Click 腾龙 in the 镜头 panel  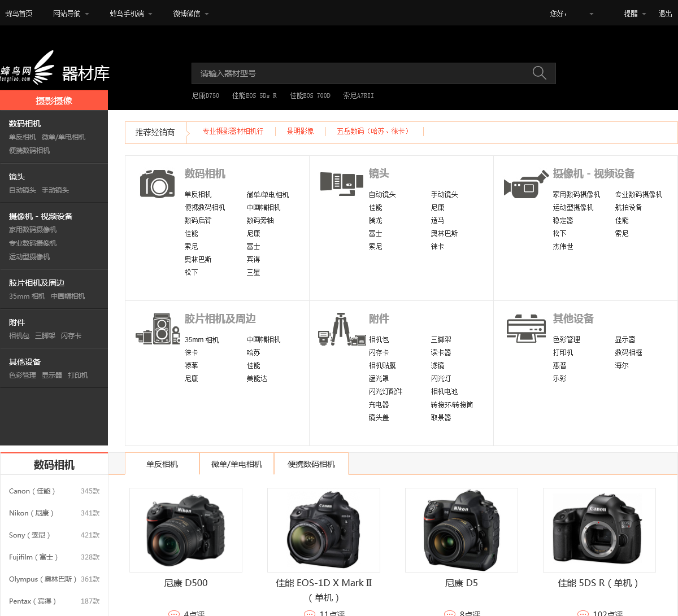tap(375, 220)
